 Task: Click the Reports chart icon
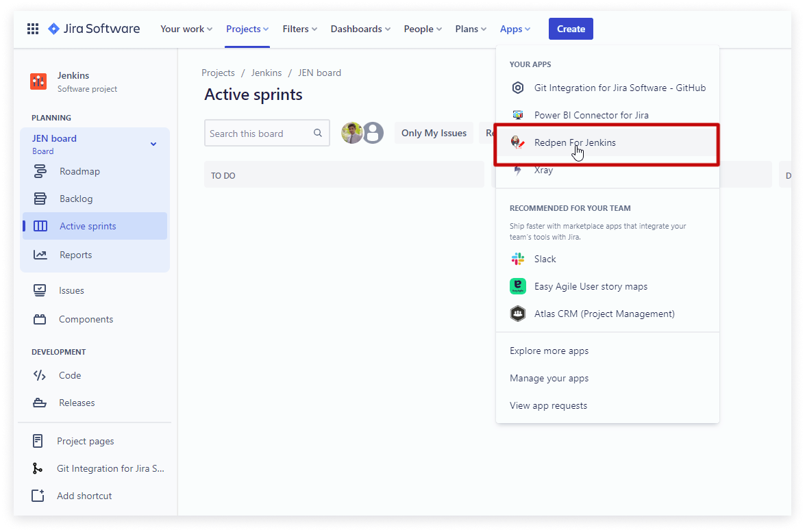(40, 255)
